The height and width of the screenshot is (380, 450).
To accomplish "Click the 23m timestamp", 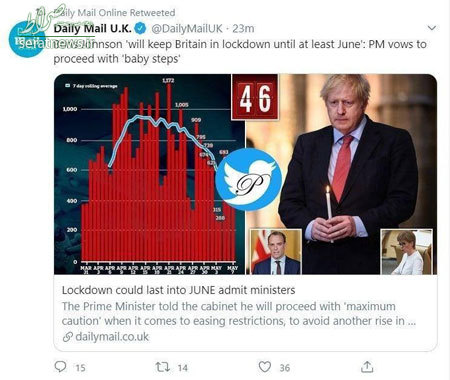I will tap(243, 28).
